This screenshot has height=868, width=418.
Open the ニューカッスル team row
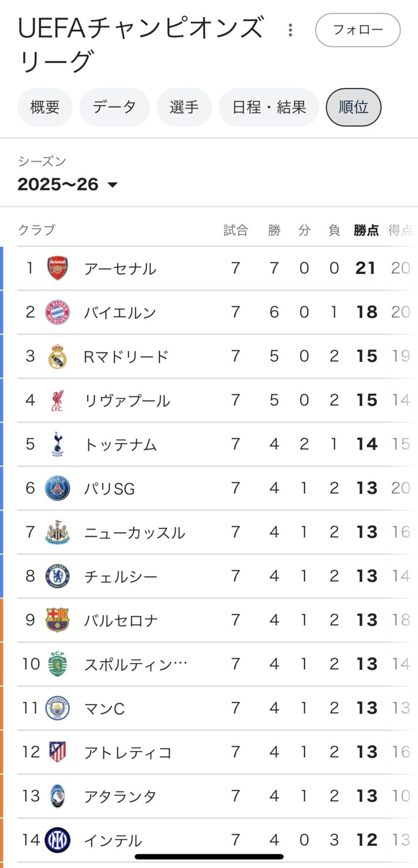tap(134, 533)
